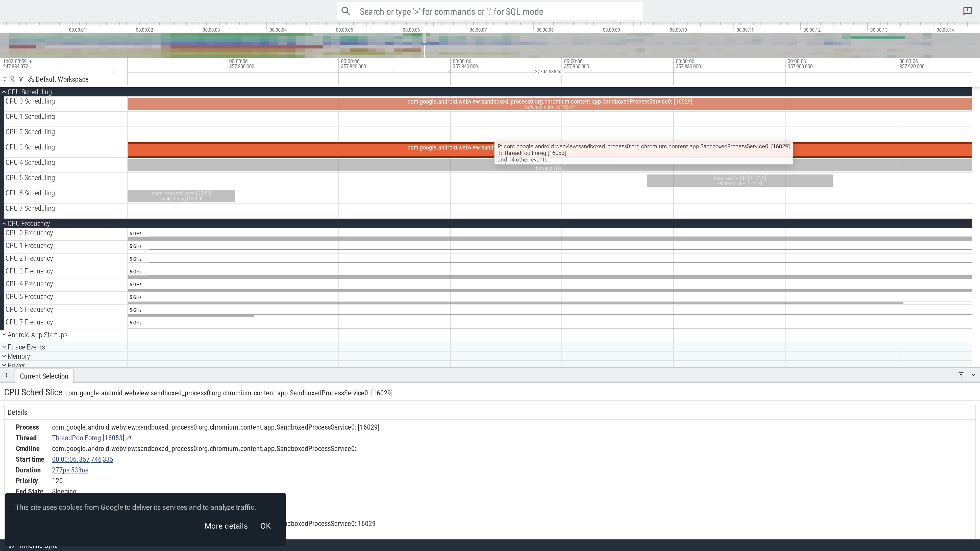Click the CPU 0 Scheduling track label
Viewport: 980px width, 551px height.
click(30, 101)
